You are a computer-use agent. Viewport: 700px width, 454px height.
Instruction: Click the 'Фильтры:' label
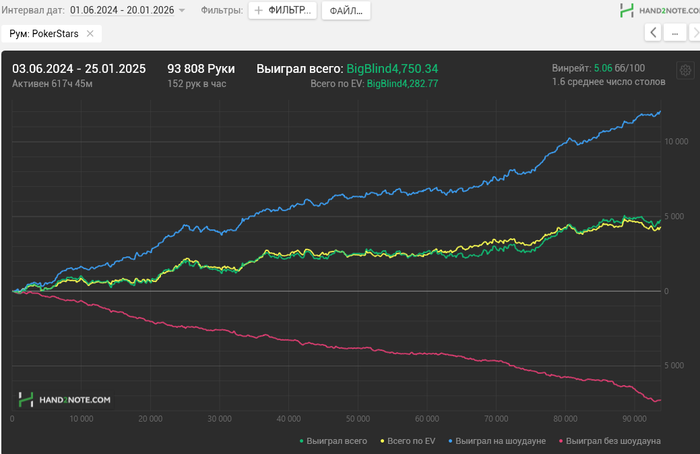point(222,10)
